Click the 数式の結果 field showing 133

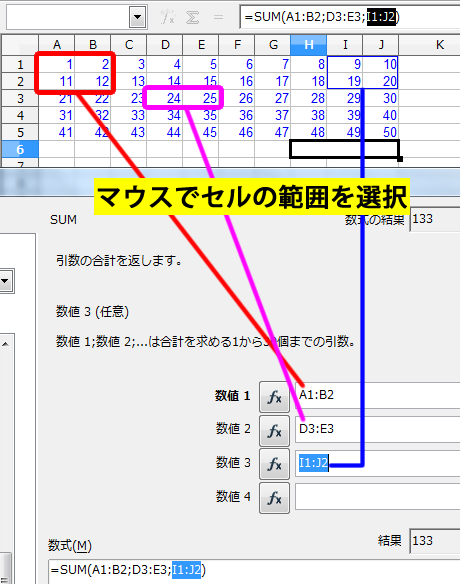[x=435, y=220]
